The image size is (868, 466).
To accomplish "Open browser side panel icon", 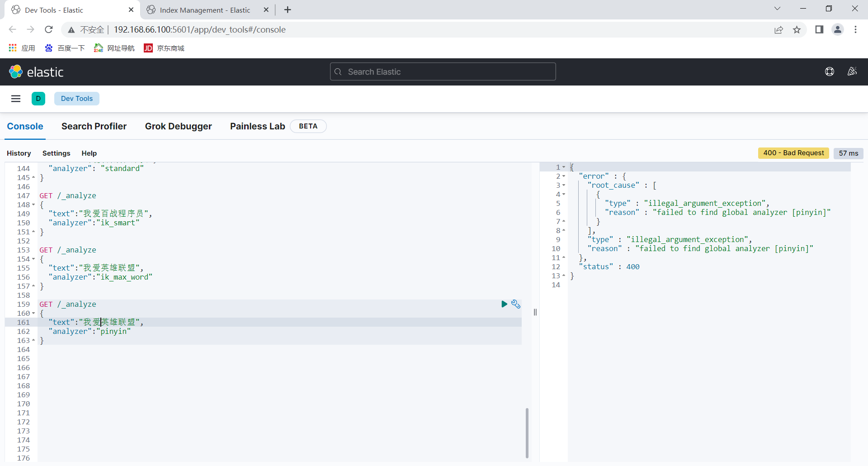I will [x=819, y=29].
